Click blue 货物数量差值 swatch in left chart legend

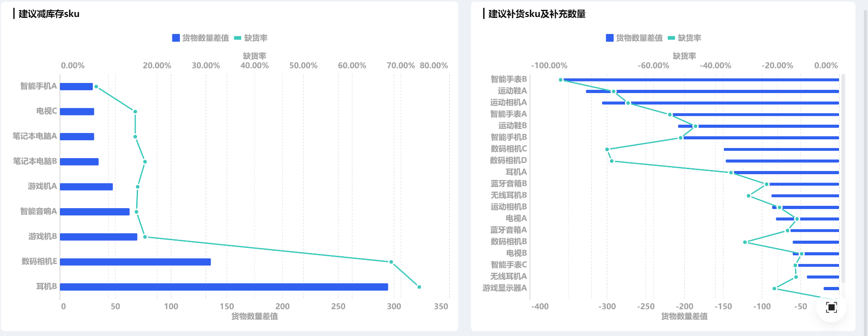point(176,38)
